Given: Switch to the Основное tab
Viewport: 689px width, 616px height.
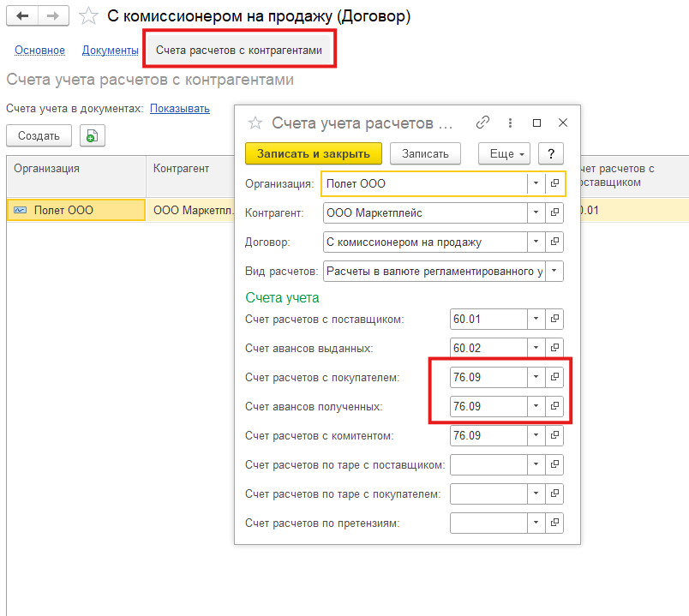Looking at the screenshot, I should tap(39, 51).
